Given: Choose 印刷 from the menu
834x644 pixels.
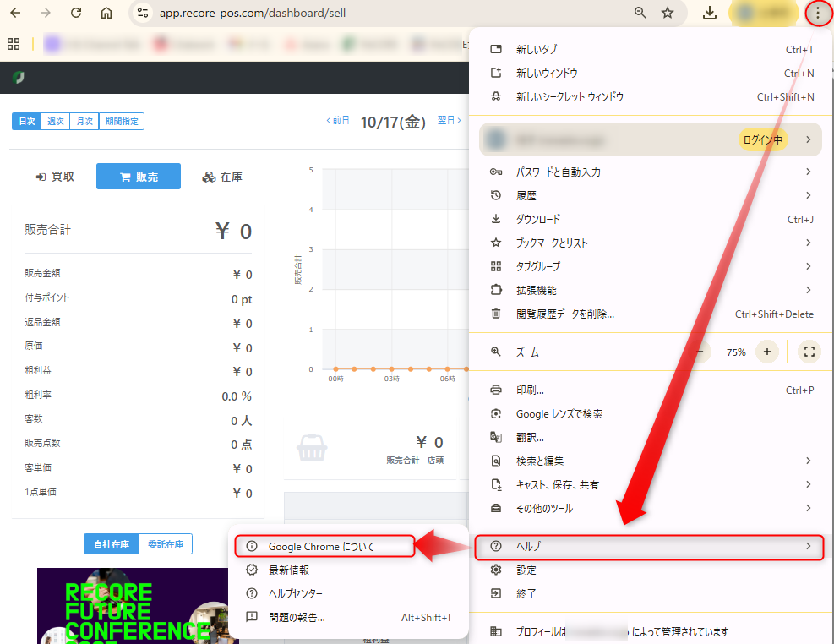Looking at the screenshot, I should [x=651, y=390].
